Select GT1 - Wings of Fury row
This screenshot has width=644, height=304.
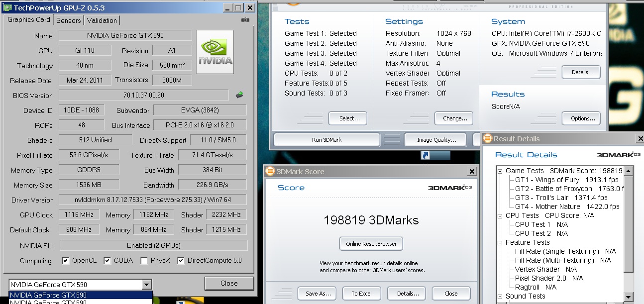[566, 180]
